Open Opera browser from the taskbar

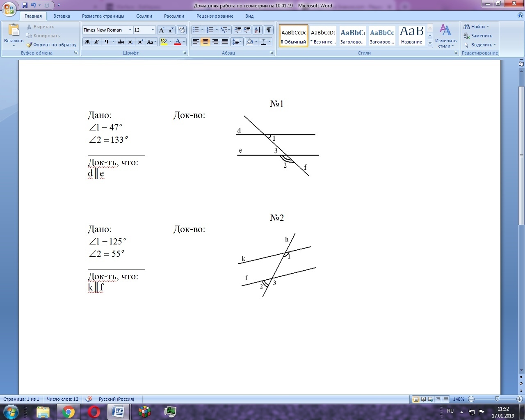click(94, 411)
